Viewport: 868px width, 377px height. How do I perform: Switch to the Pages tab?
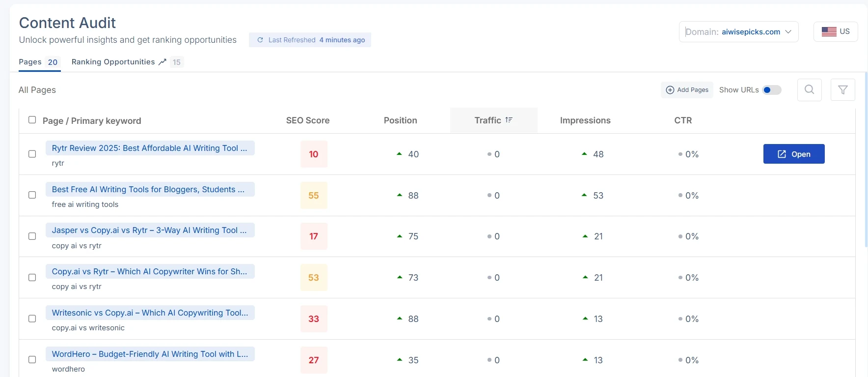point(39,62)
